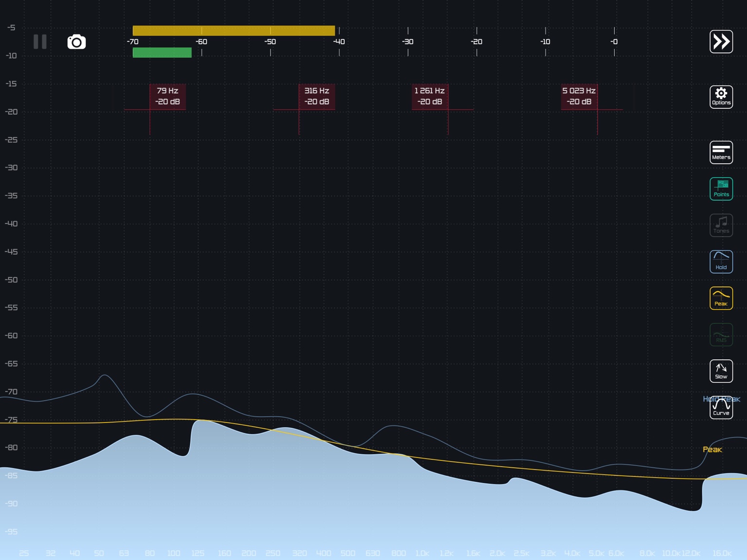Enable the RMS curve

721,334
